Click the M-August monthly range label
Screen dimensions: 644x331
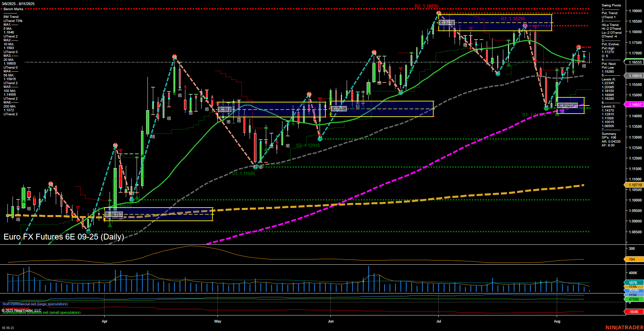pyautogui.click(x=568, y=105)
